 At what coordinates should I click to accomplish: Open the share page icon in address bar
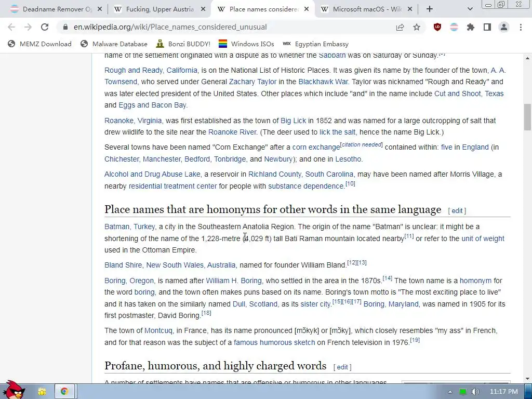(x=400, y=27)
